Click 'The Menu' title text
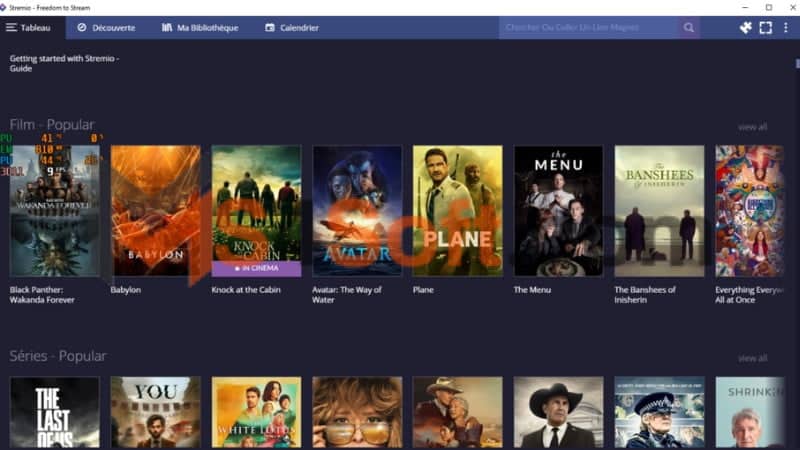Screen dimensions: 800x450 coord(532,290)
